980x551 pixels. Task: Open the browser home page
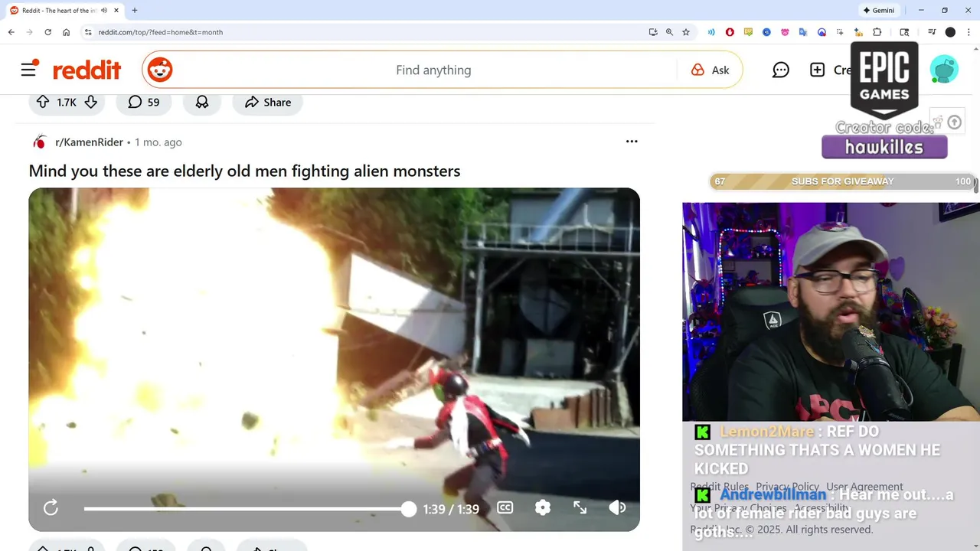click(x=67, y=32)
